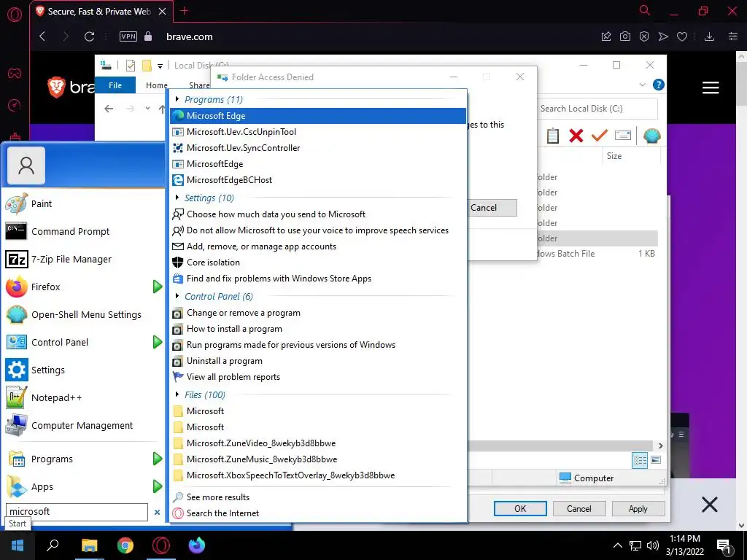Clear the start menu search box

pyautogui.click(x=158, y=513)
